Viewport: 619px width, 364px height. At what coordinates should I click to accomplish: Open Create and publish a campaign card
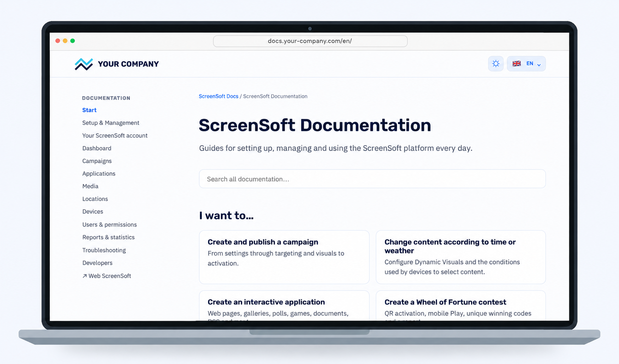[284, 257]
